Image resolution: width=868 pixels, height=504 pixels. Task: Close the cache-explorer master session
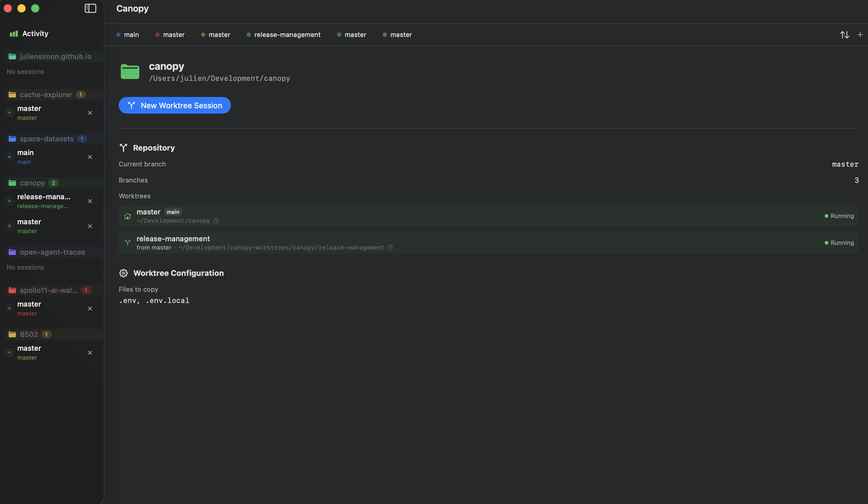[90, 113]
